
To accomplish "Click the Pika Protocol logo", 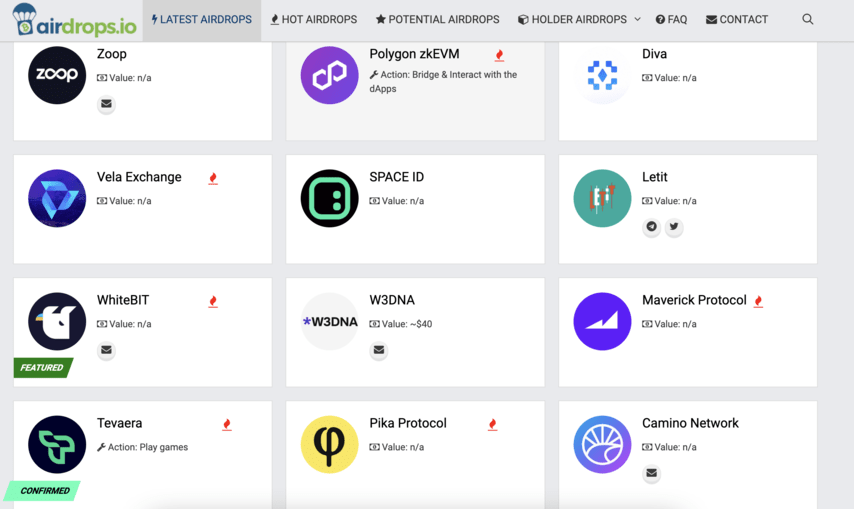I will pos(330,444).
